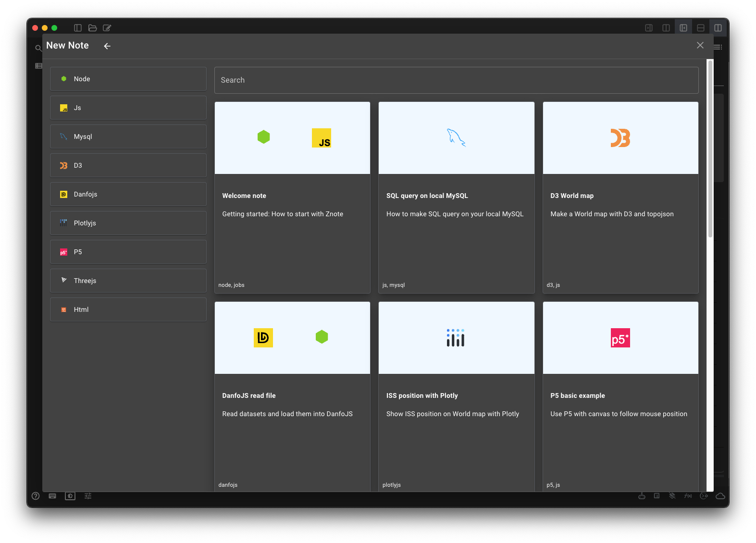Image resolution: width=756 pixels, height=543 pixels.
Task: Filter templates by Mysql
Action: [128, 136]
